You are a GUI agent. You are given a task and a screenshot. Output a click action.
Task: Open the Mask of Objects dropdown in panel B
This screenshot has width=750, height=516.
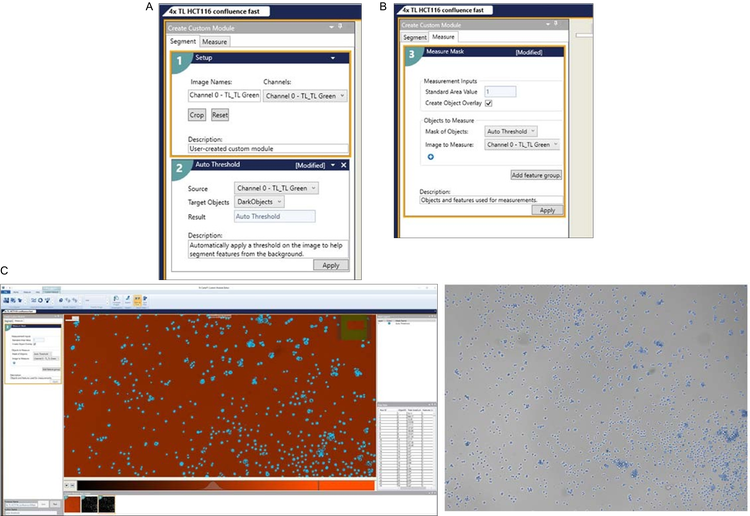point(511,131)
